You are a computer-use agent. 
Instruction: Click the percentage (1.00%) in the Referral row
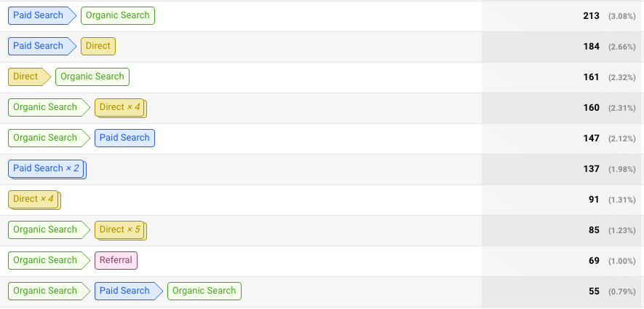tap(622, 262)
